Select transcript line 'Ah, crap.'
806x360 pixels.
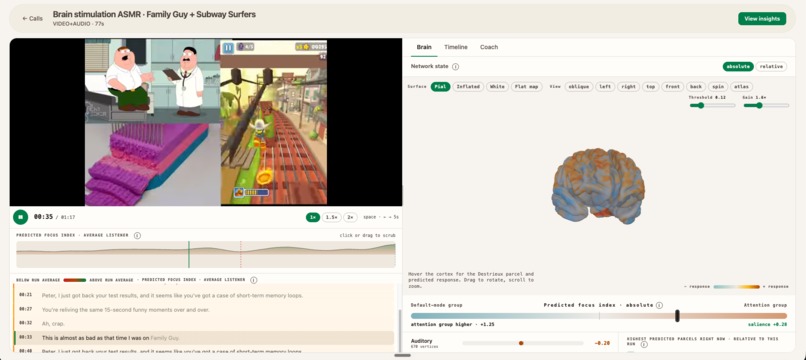pyautogui.click(x=205, y=323)
